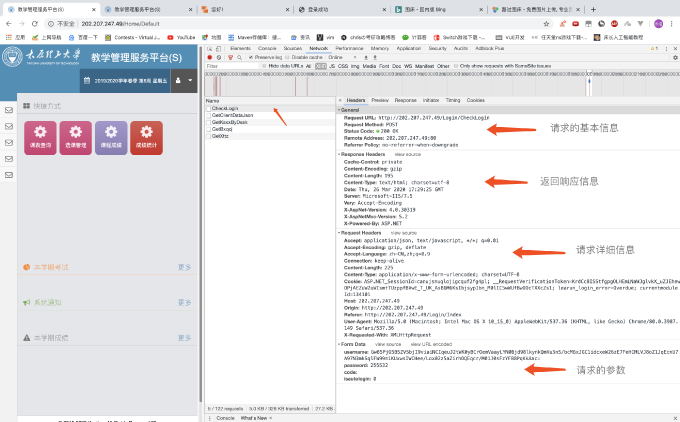Switch to the Elements panel
This screenshot has height=422, width=680.
pyautogui.click(x=241, y=49)
